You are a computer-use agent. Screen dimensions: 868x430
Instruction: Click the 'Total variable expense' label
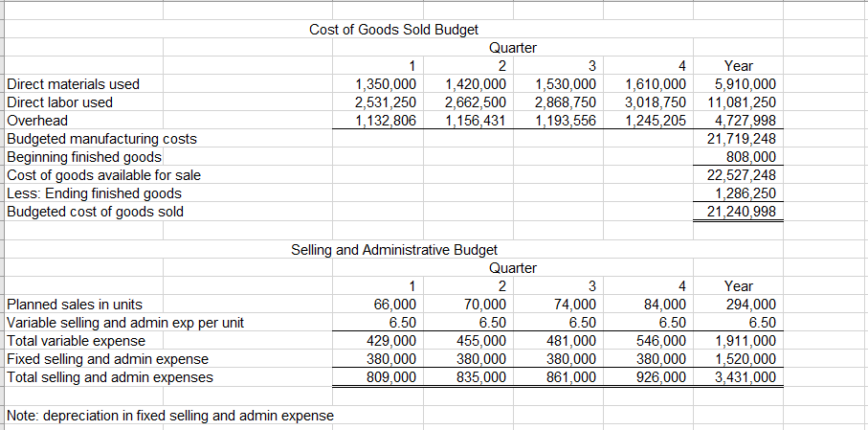pos(76,341)
